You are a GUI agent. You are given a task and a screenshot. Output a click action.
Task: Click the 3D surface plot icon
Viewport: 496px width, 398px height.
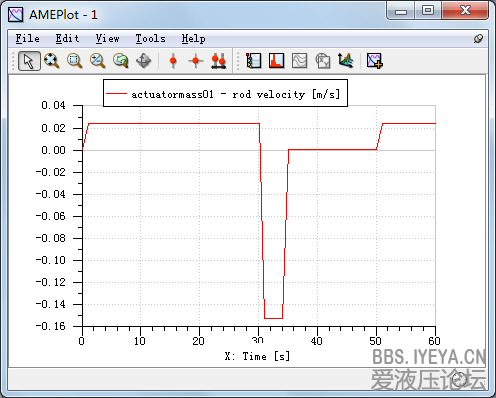coord(346,61)
